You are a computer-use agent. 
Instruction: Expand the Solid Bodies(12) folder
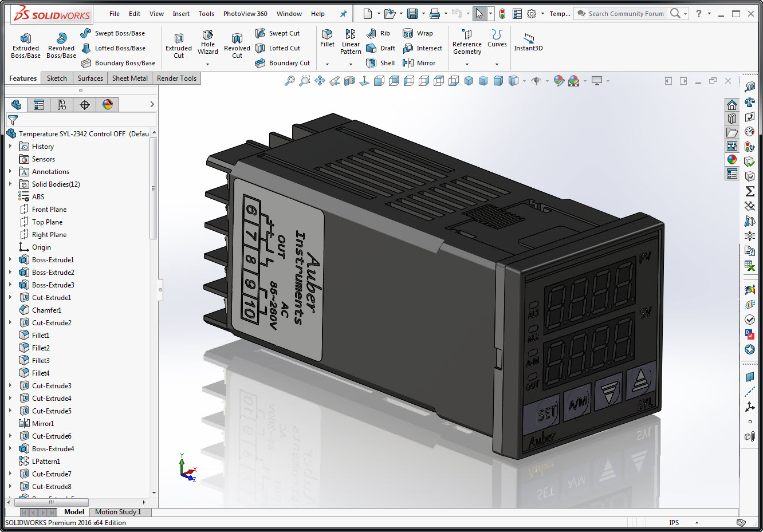10,184
